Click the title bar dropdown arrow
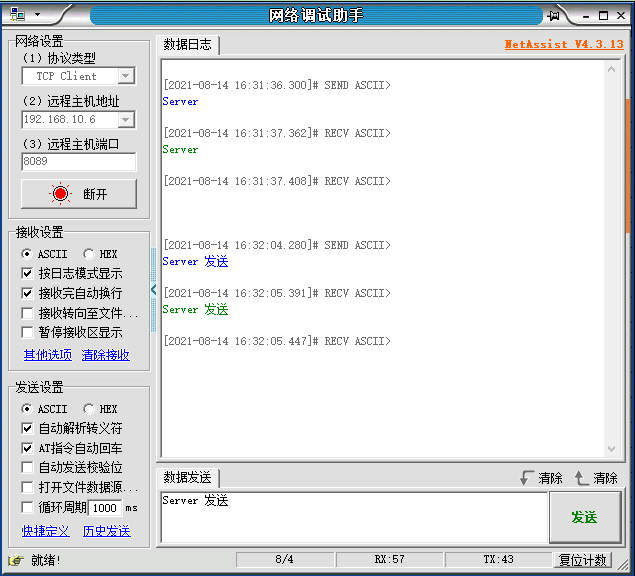The width and height of the screenshot is (635, 576). [38, 15]
